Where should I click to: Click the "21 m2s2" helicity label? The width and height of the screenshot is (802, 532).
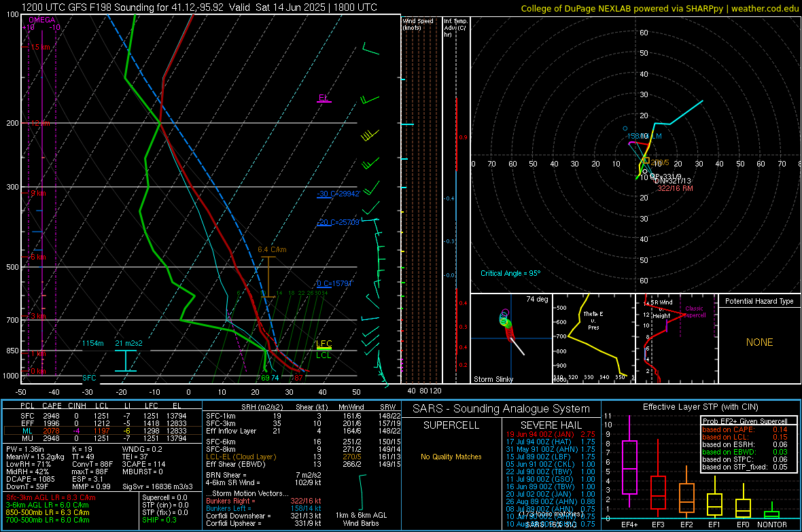tap(128, 343)
